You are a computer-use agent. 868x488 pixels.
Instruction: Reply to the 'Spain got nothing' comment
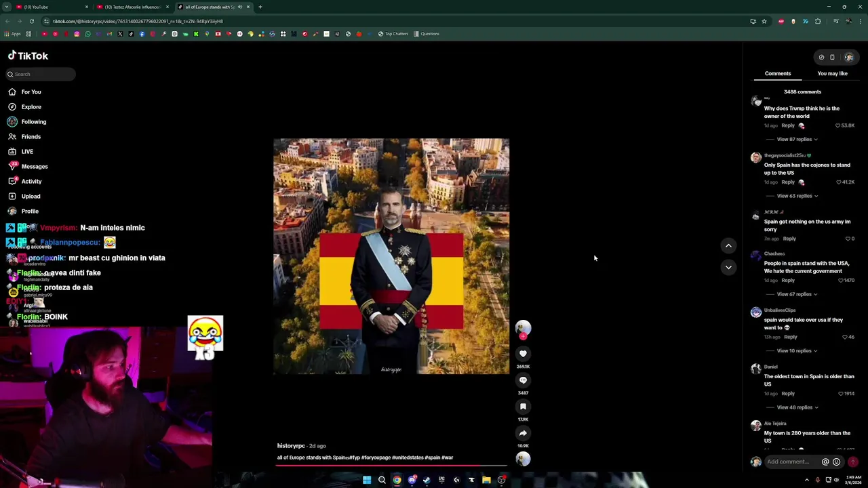pyautogui.click(x=789, y=239)
